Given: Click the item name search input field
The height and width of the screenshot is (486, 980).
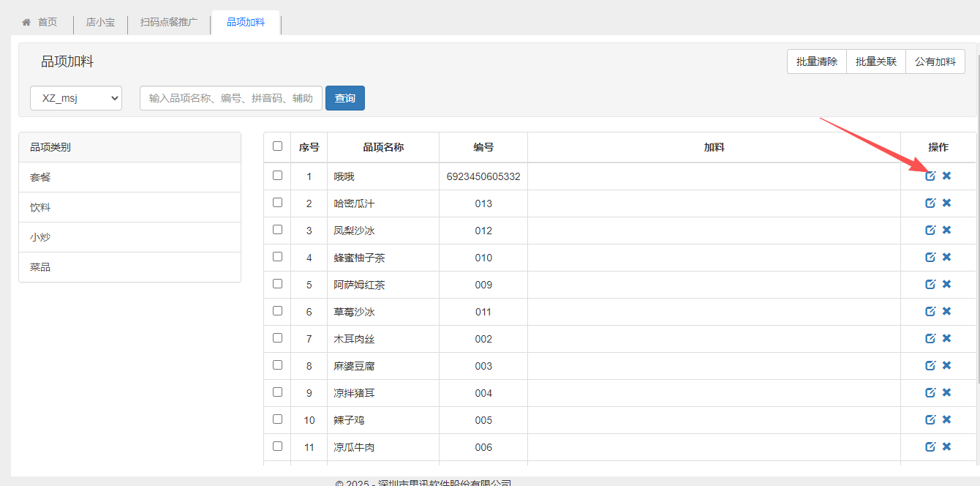Looking at the screenshot, I should tap(230, 98).
